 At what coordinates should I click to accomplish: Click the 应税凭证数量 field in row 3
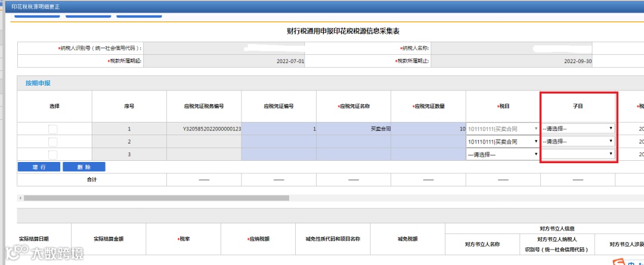point(428,155)
